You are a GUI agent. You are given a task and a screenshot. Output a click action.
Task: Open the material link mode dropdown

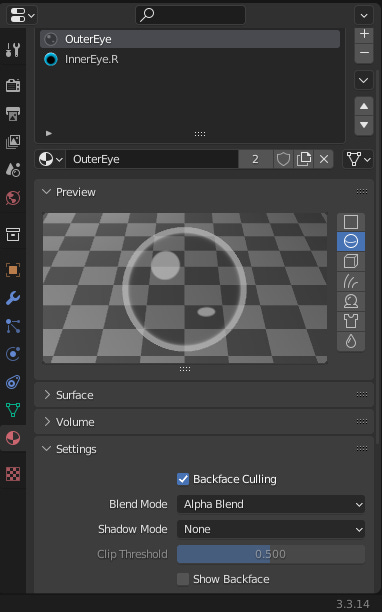pyautogui.click(x=358, y=159)
